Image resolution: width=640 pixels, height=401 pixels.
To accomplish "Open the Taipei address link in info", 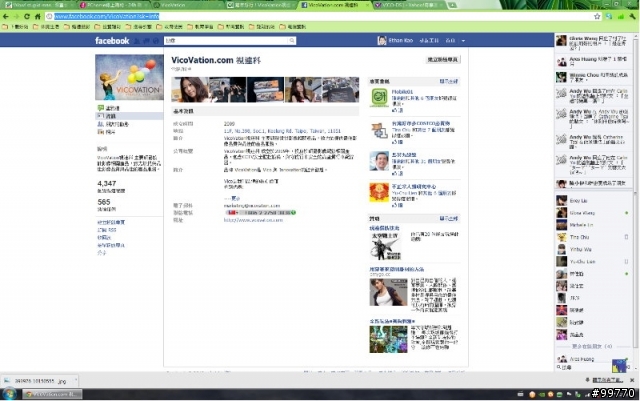I will coord(282,131).
